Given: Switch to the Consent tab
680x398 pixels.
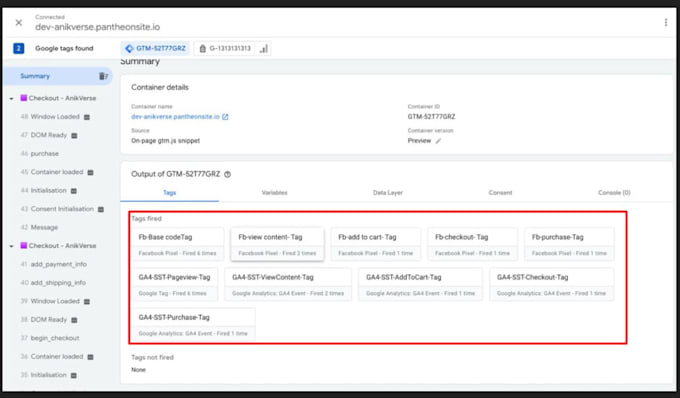Looking at the screenshot, I should [x=500, y=193].
